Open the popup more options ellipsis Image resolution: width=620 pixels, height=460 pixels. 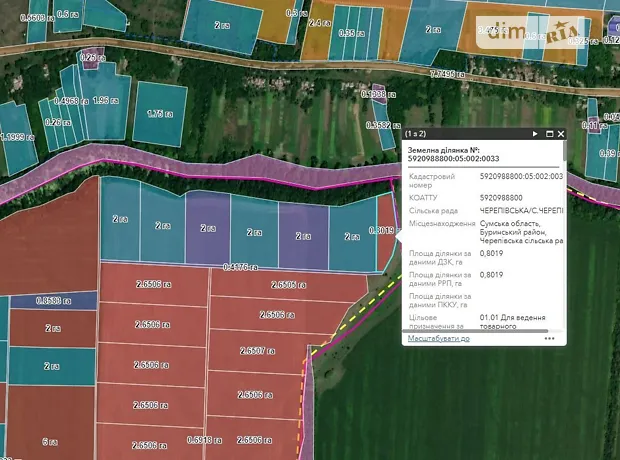[549, 339]
